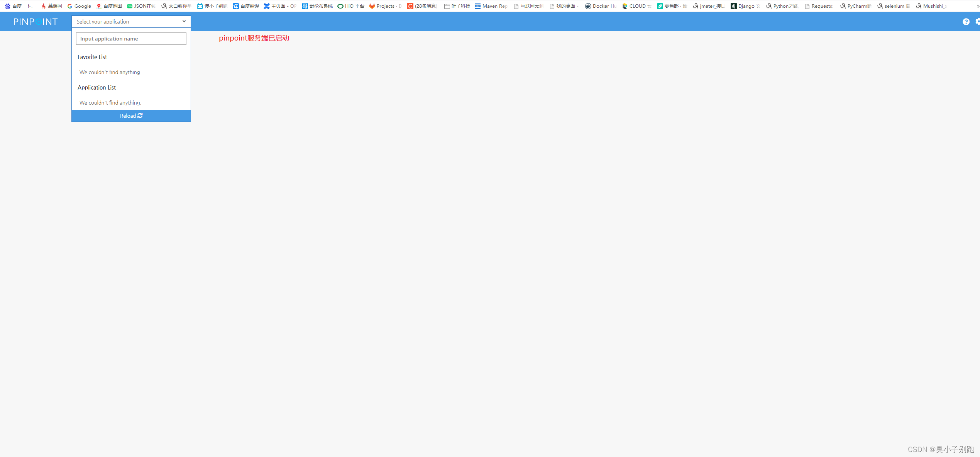Open the 百度地图 bookmark

coord(109,6)
